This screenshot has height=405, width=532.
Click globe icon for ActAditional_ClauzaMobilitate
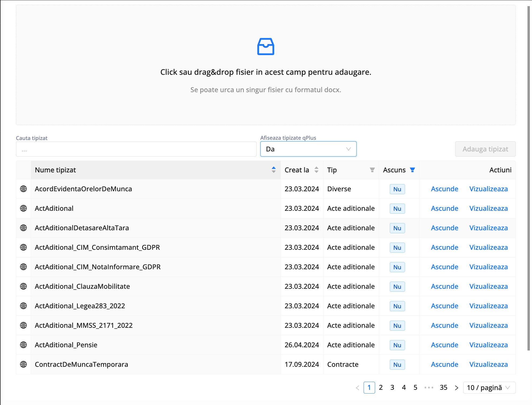coord(24,286)
